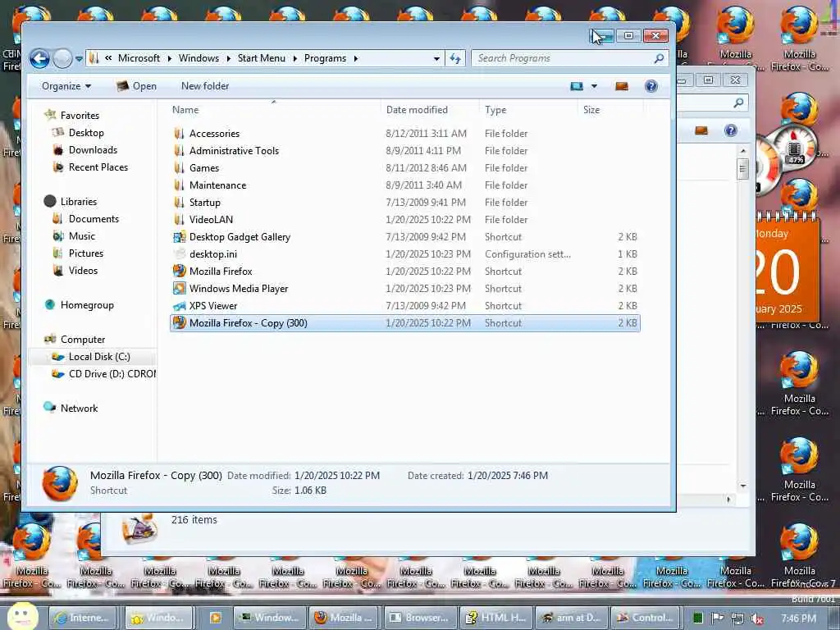Open the Documents library
This screenshot has width=840, height=630.
[x=94, y=218]
